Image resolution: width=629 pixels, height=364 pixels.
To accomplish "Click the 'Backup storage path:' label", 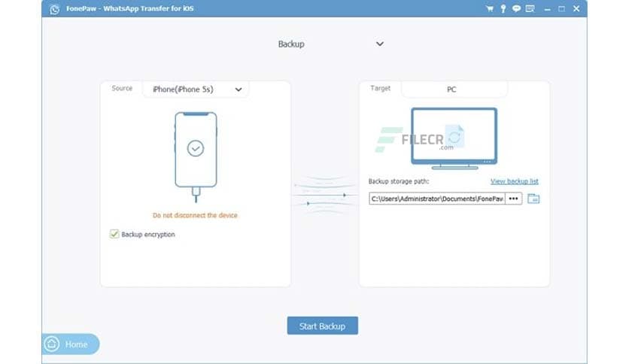I will (x=399, y=181).
